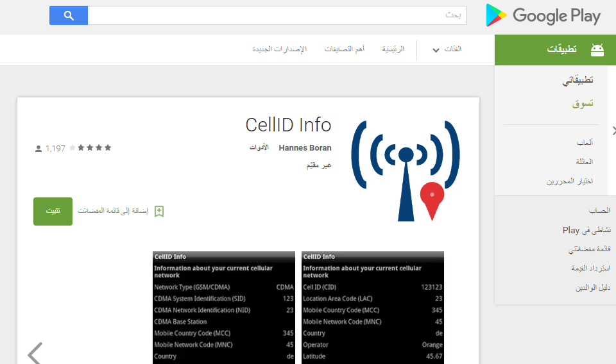Click the star rating display

90,148
